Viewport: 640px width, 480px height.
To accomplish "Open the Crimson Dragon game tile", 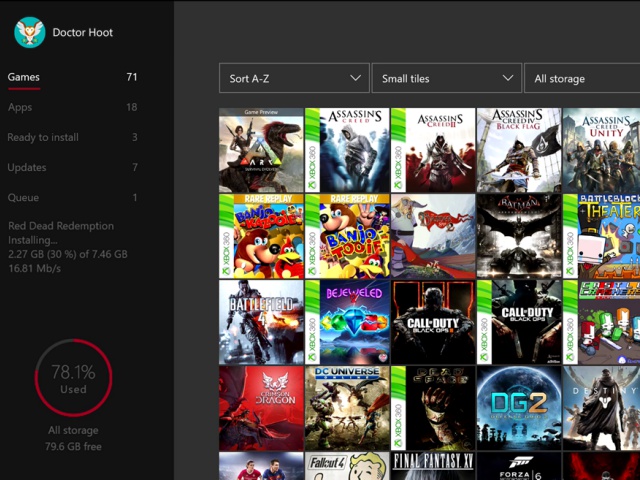I will 261,408.
